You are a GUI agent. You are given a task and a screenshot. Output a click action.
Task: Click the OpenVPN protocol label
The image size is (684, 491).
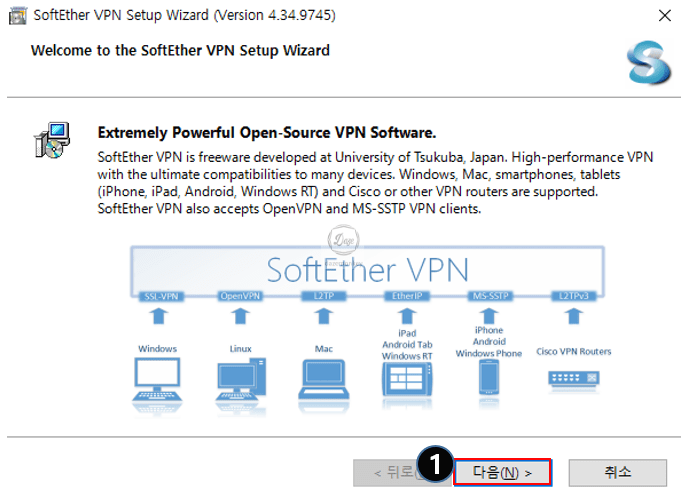(x=240, y=296)
